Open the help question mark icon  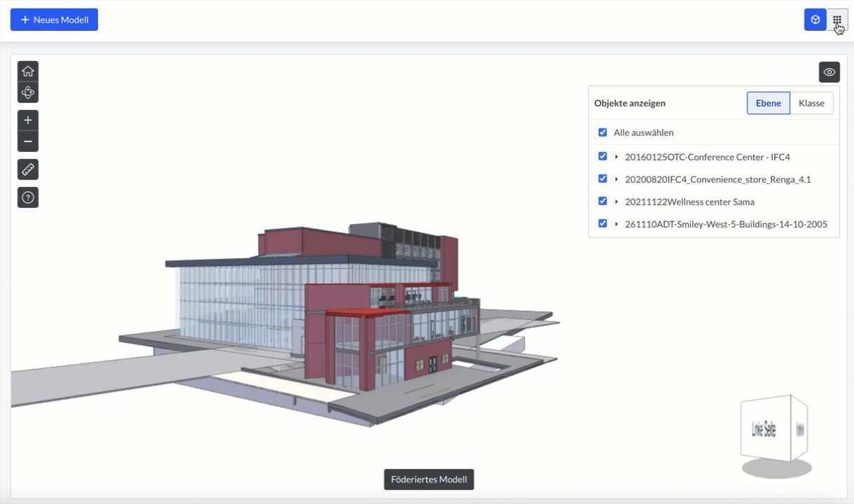(28, 197)
